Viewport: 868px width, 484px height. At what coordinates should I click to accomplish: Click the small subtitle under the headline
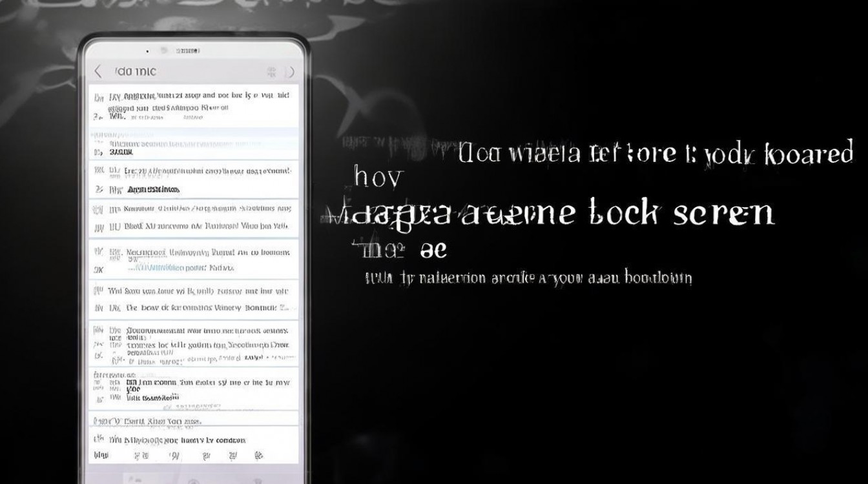(528, 278)
